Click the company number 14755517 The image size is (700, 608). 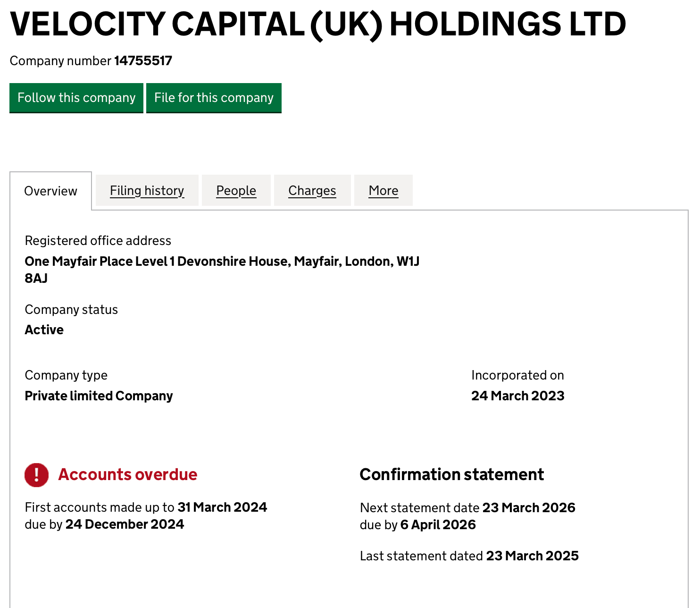[143, 61]
